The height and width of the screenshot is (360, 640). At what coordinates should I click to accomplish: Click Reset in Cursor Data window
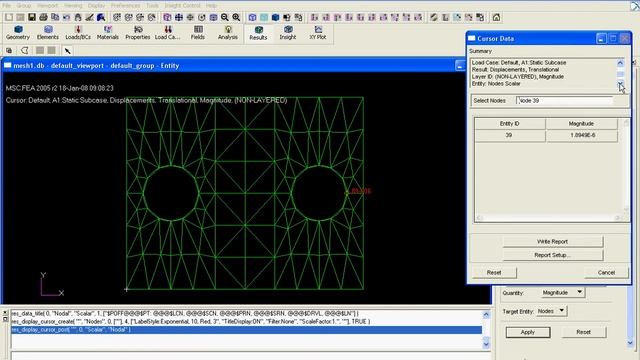(494, 272)
